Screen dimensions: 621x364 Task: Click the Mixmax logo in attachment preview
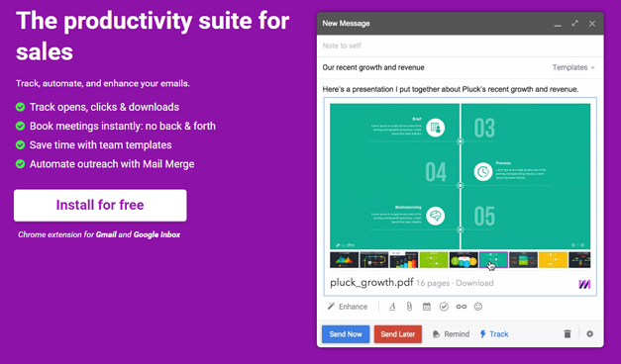[584, 284]
